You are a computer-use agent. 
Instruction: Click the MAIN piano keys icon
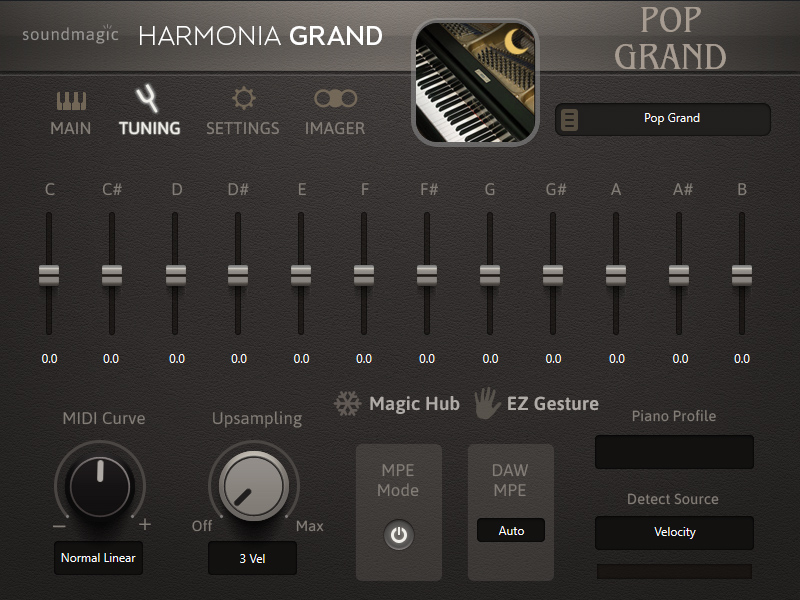(71, 101)
